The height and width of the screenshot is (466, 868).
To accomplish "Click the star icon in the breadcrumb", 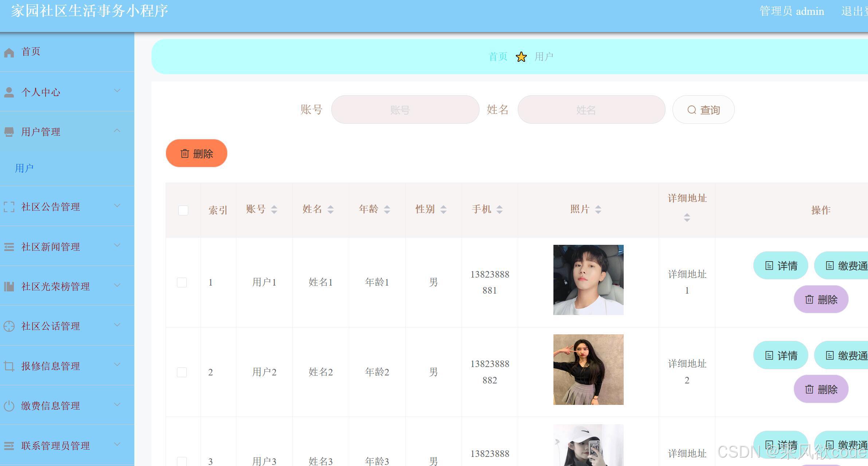I will click(521, 57).
